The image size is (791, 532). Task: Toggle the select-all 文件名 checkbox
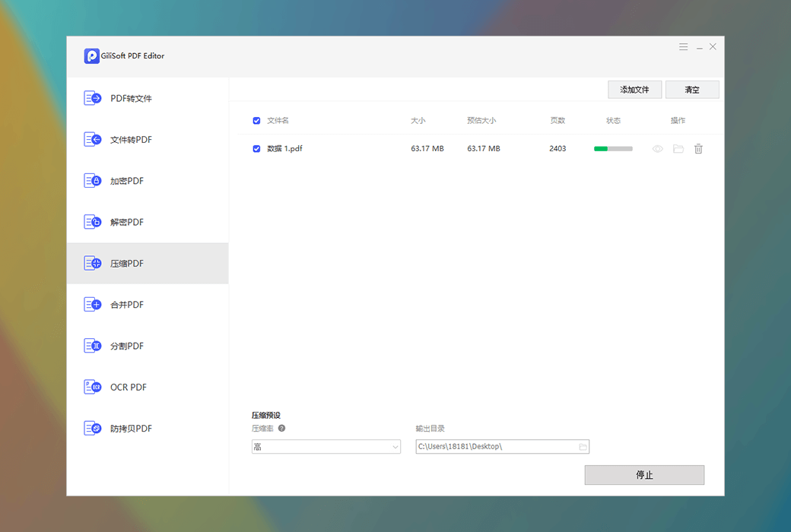click(256, 121)
